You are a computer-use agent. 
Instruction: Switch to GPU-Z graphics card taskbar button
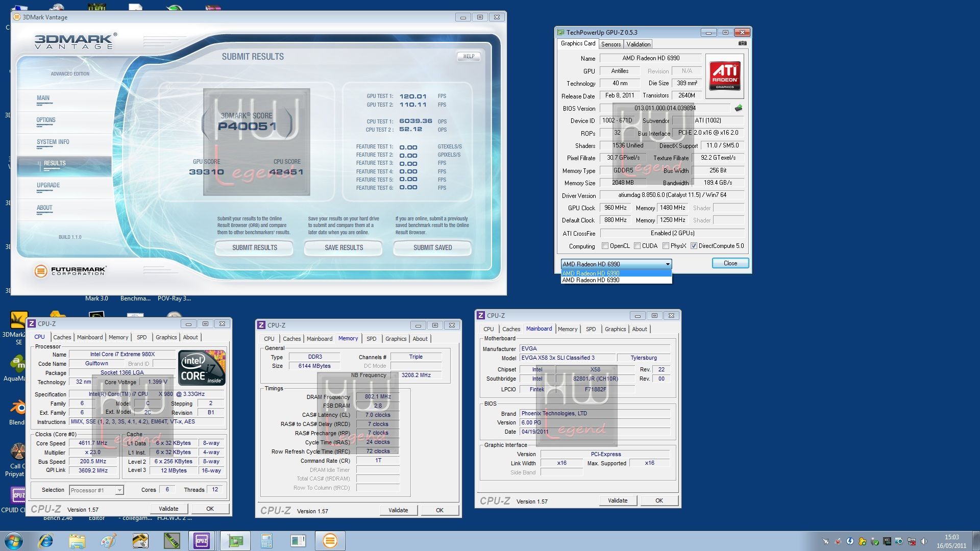click(235, 541)
